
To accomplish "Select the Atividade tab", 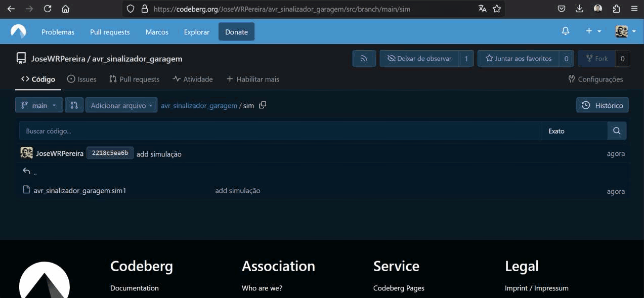I will pyautogui.click(x=192, y=79).
